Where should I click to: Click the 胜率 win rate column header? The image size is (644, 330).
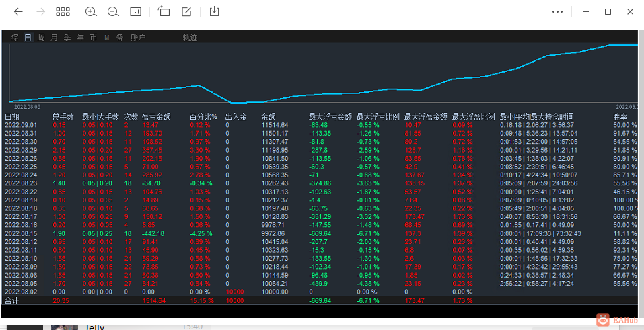(x=620, y=117)
